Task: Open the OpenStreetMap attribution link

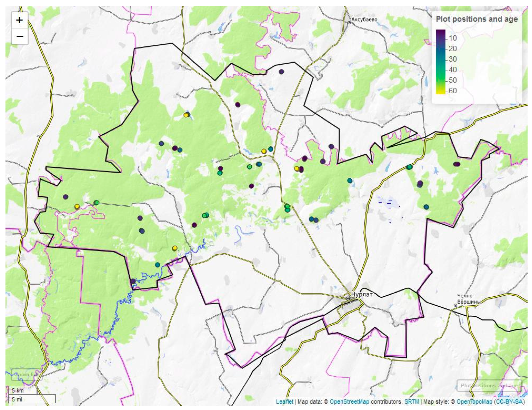Action: (349, 401)
